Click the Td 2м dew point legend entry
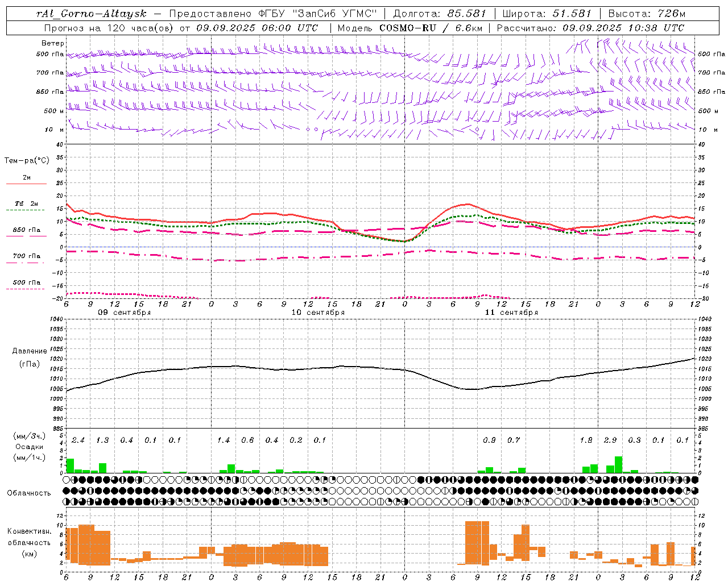 pos(27,203)
